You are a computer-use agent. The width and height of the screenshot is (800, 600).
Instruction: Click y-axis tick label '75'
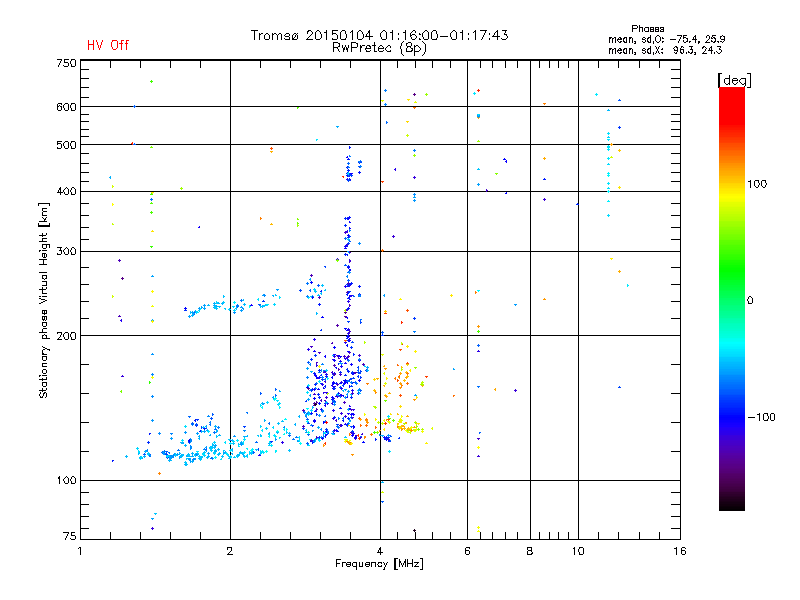tap(70, 536)
